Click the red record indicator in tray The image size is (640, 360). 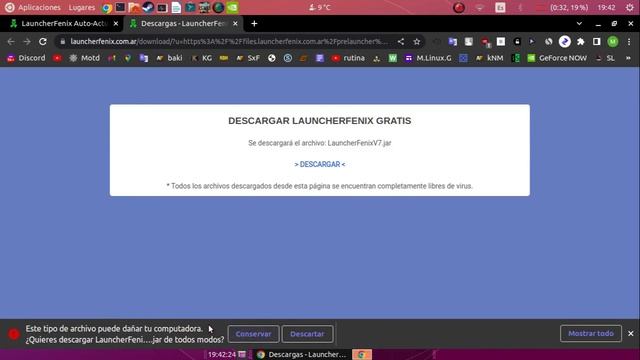click(459, 7)
